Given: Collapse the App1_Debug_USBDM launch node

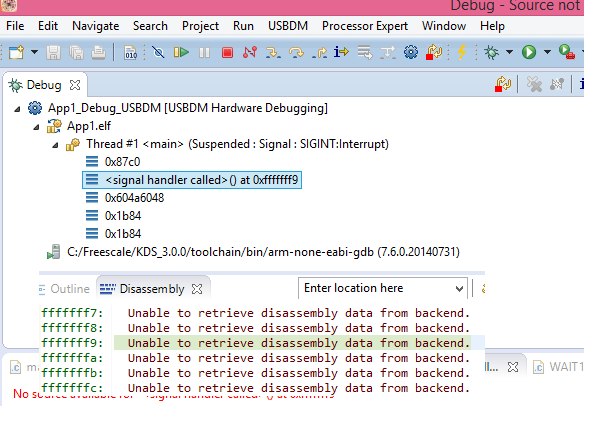Looking at the screenshot, I should (x=17, y=109).
